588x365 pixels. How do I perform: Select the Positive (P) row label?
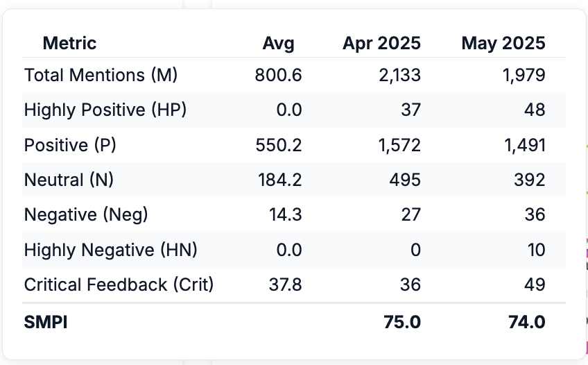pos(70,145)
